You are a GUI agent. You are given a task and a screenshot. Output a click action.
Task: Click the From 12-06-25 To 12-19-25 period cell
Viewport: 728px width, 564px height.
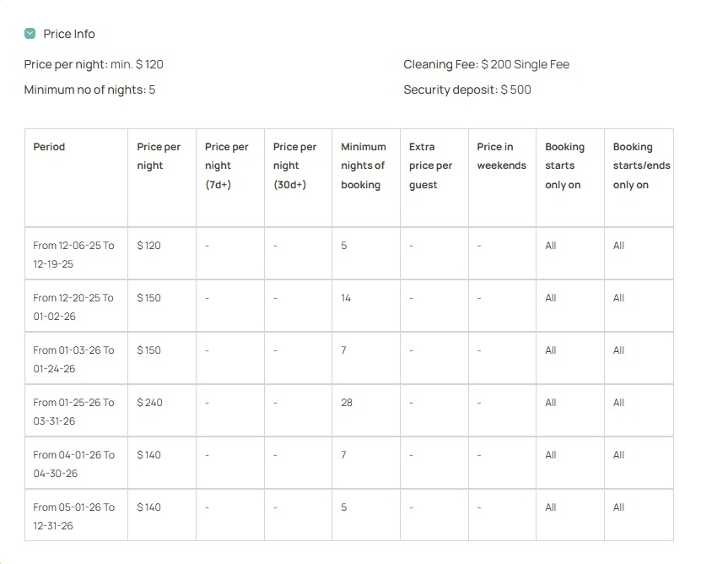click(73, 254)
